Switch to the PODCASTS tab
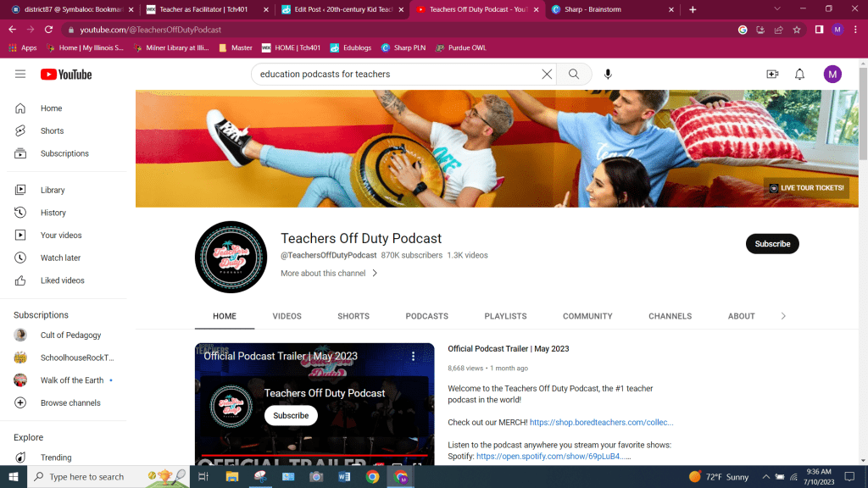868x488 pixels. click(x=427, y=317)
